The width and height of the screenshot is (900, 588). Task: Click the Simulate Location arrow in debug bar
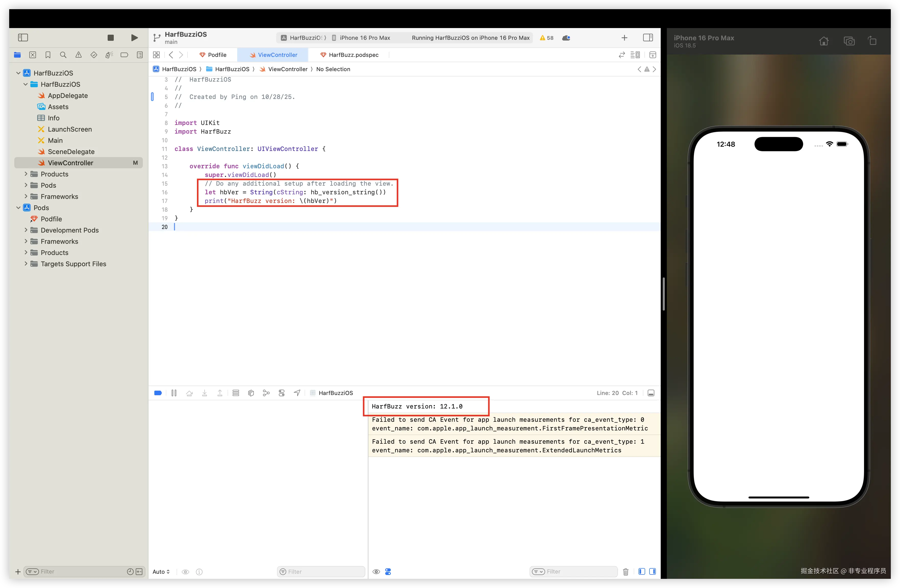click(x=297, y=393)
